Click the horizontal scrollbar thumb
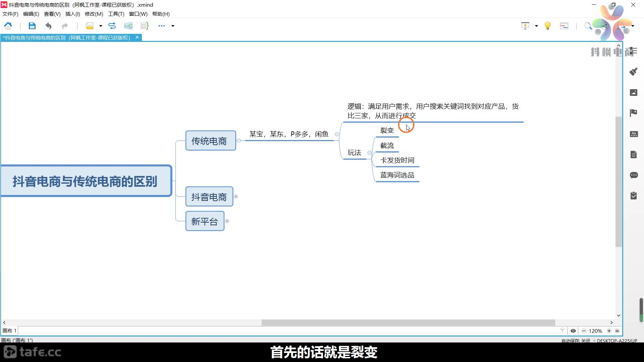644x362 pixels. click(x=408, y=322)
